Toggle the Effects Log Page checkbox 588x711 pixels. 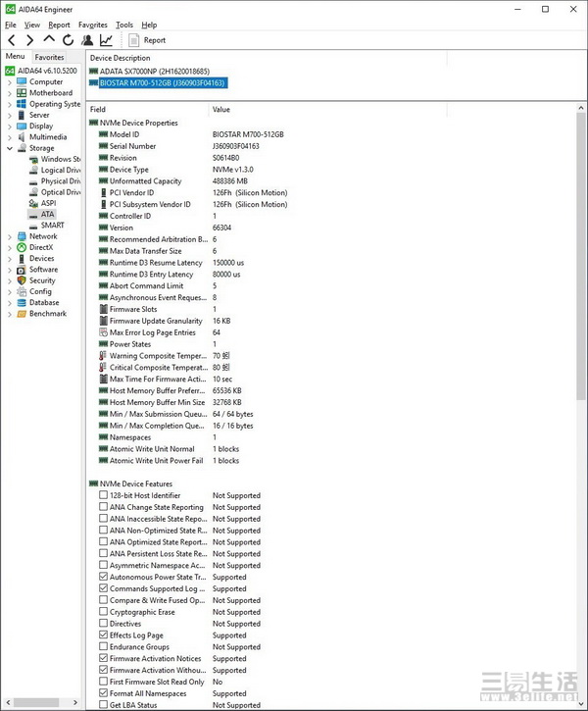coord(103,635)
